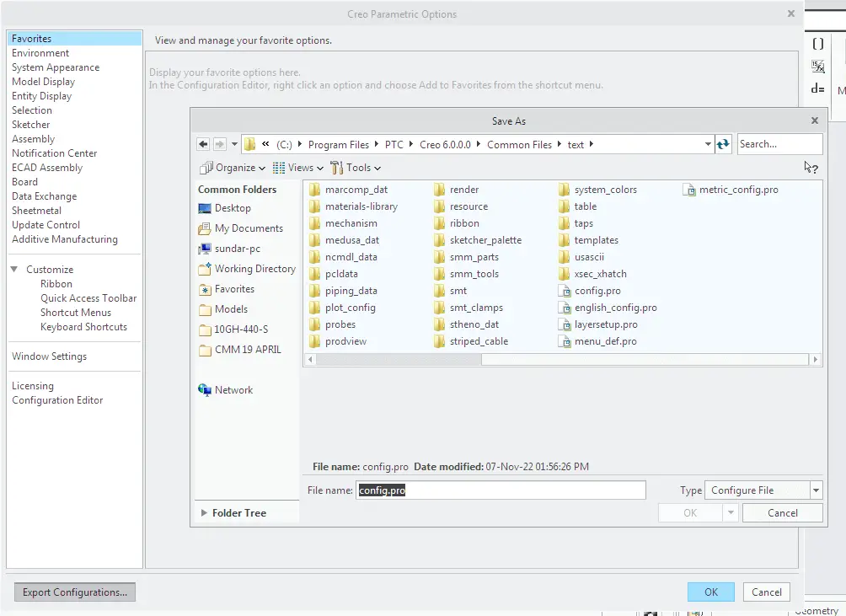
Task: Open the Configuration Editor category
Action: (57, 400)
